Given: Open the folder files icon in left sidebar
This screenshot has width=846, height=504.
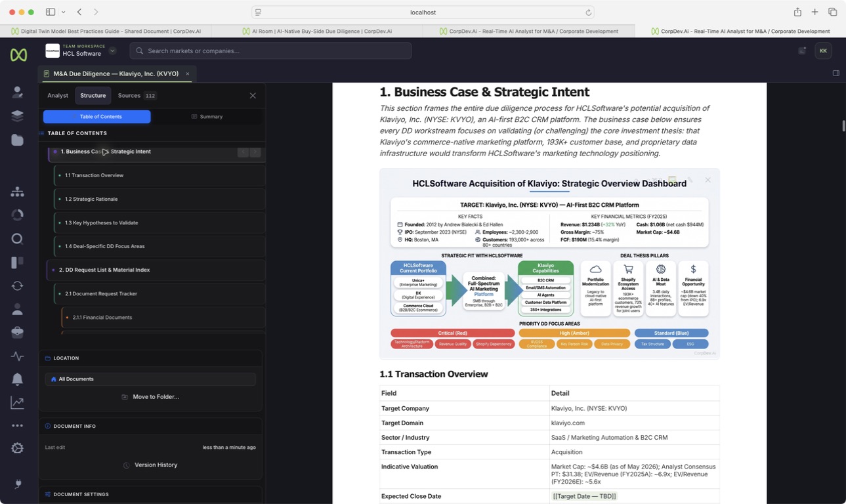Looking at the screenshot, I should click(18, 140).
